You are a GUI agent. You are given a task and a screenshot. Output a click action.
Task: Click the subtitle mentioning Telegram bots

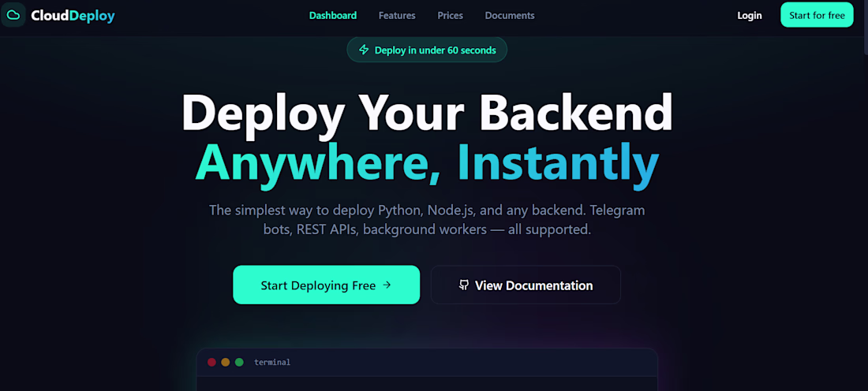point(427,220)
